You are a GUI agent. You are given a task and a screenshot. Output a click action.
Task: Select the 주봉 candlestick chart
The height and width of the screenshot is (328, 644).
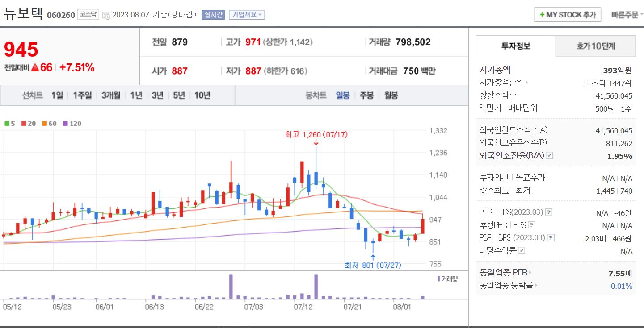(366, 95)
